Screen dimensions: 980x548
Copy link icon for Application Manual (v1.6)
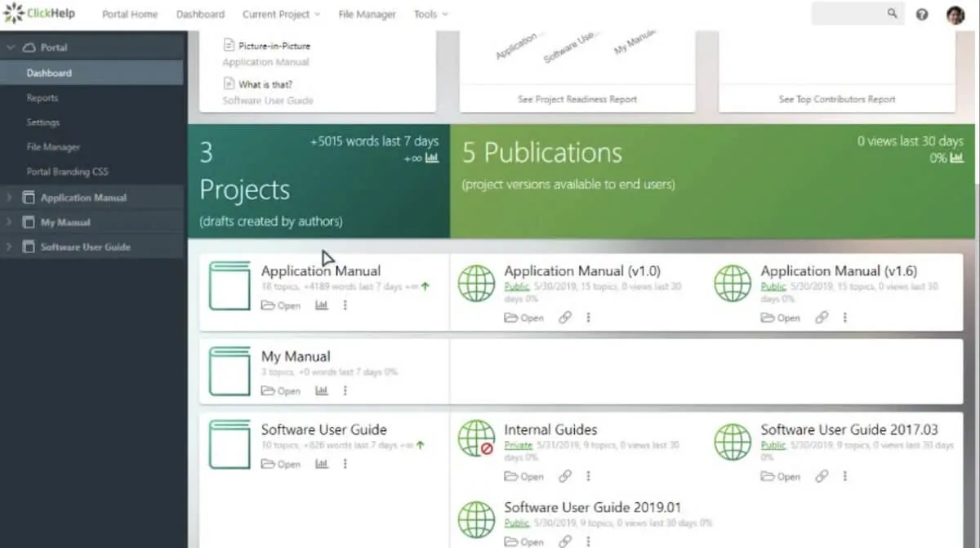point(822,317)
